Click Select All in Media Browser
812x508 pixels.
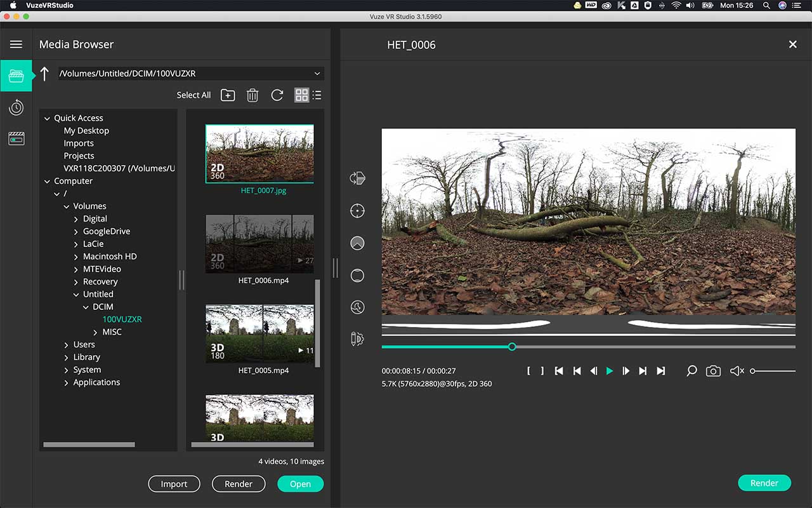point(193,95)
